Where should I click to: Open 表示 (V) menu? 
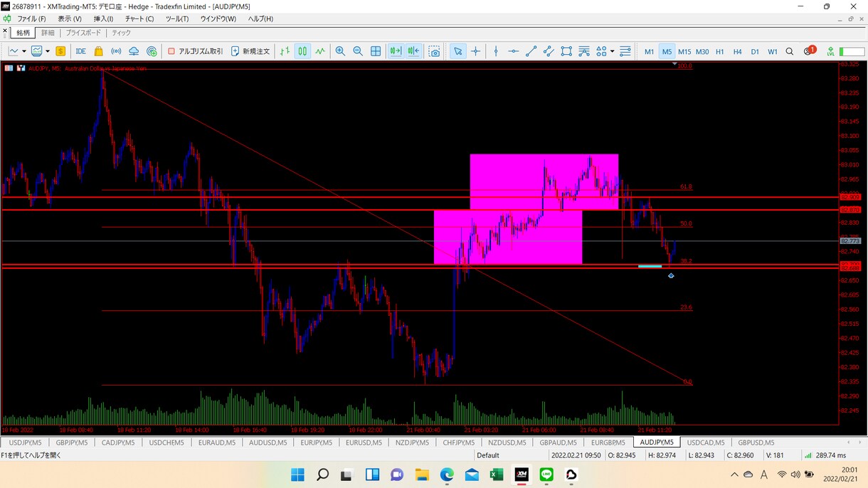(x=69, y=18)
